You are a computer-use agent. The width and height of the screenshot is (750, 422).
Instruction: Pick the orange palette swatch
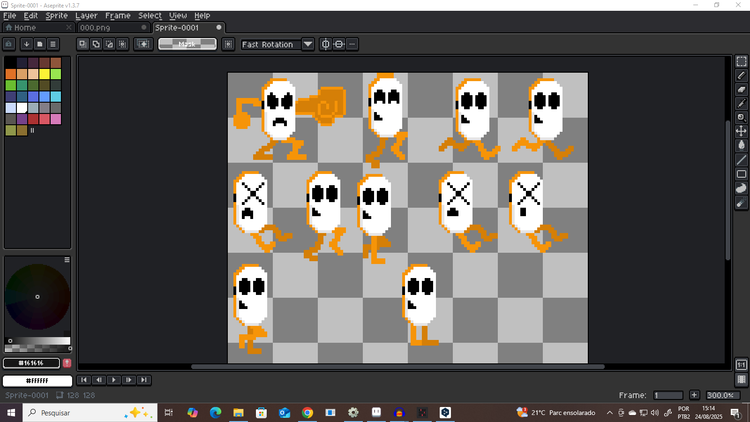click(x=11, y=74)
